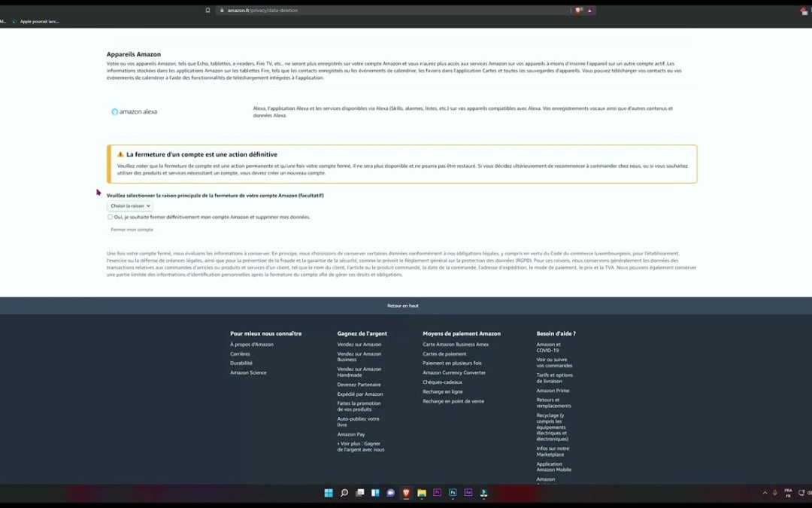Launch the Chat app from taskbar

[390, 493]
